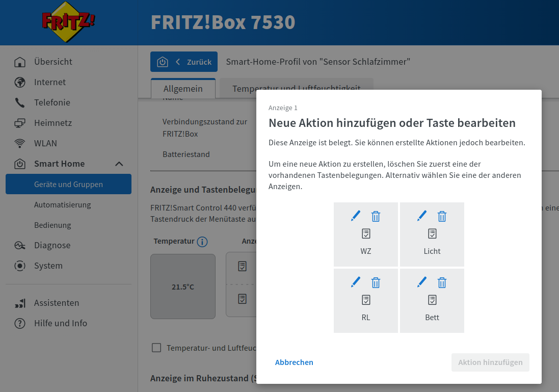This screenshot has width=559, height=392.
Task: Select Geräte und Gruppen submenu
Action: (68, 184)
